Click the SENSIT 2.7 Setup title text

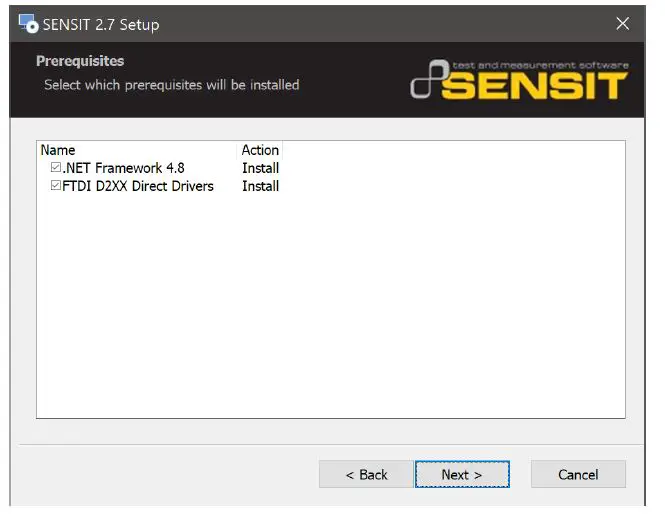[x=101, y=25]
